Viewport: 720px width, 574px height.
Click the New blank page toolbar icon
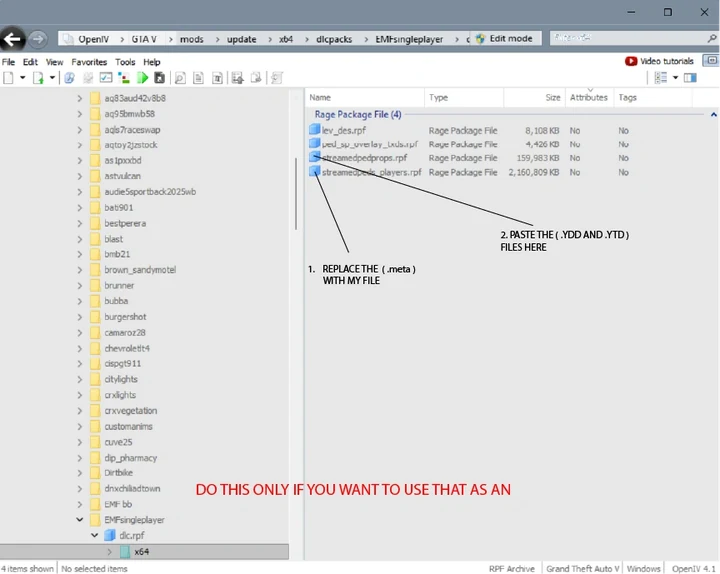[x=8, y=78]
